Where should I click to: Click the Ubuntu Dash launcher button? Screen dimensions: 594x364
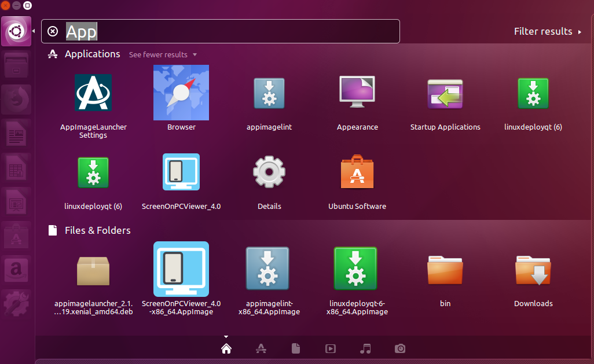pyautogui.click(x=16, y=31)
